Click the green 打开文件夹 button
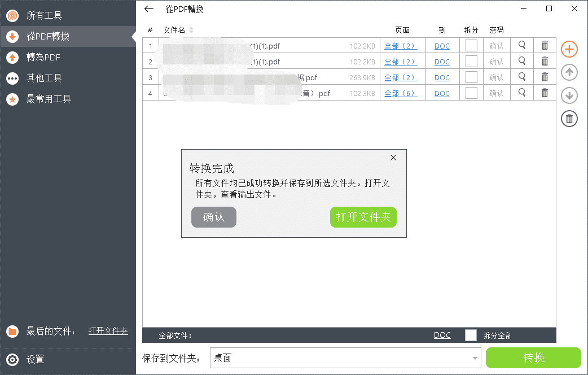 (363, 217)
